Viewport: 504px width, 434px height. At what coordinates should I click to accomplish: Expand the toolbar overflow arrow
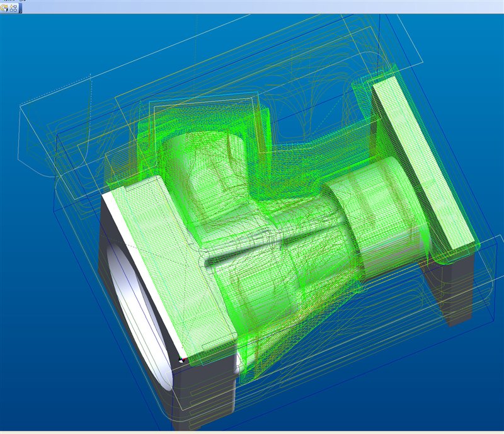[21, 11]
